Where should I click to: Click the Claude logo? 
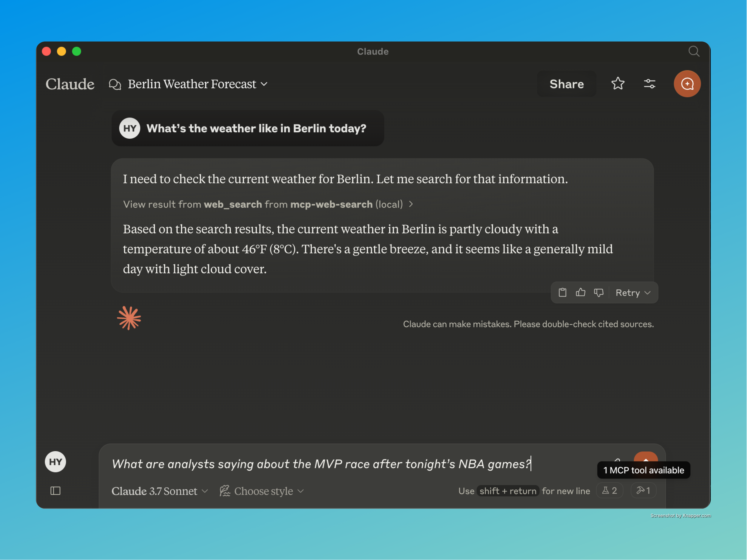pyautogui.click(x=70, y=84)
